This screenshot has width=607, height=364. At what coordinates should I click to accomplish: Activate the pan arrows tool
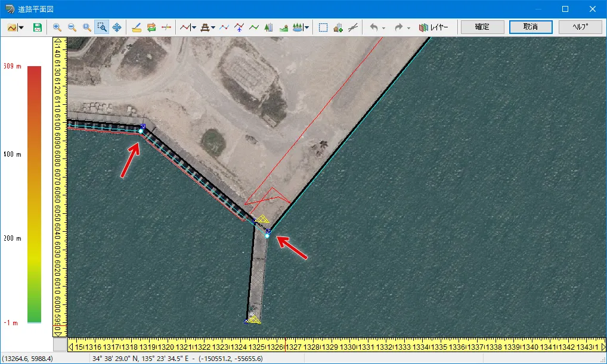click(x=117, y=27)
